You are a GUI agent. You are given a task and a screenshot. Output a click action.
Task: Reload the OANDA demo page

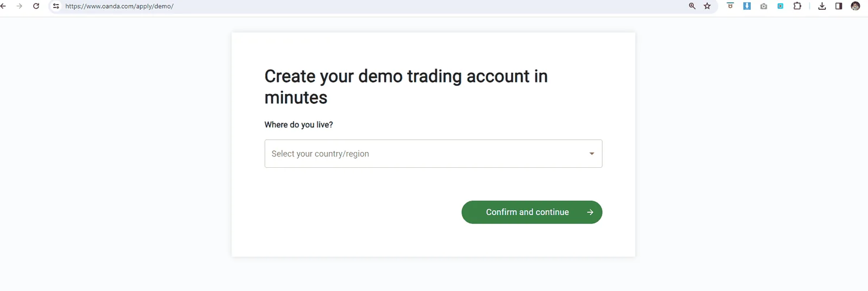click(x=36, y=6)
